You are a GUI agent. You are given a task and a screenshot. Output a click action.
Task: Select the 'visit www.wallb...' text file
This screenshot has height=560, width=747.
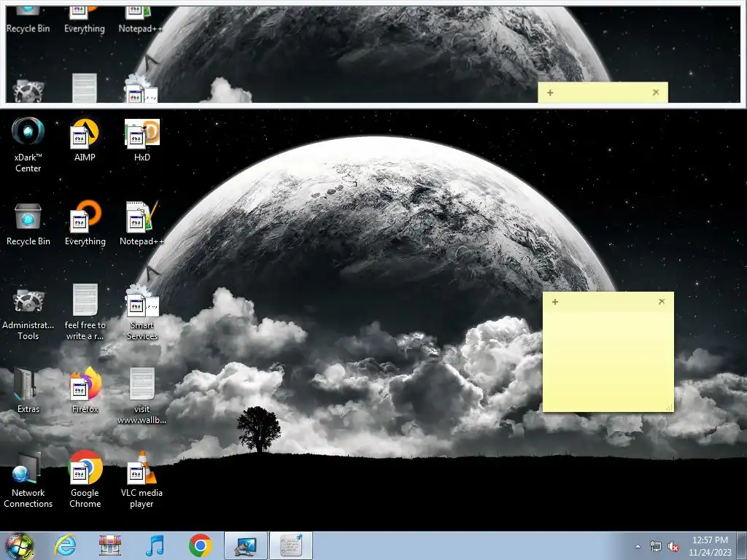142,396
